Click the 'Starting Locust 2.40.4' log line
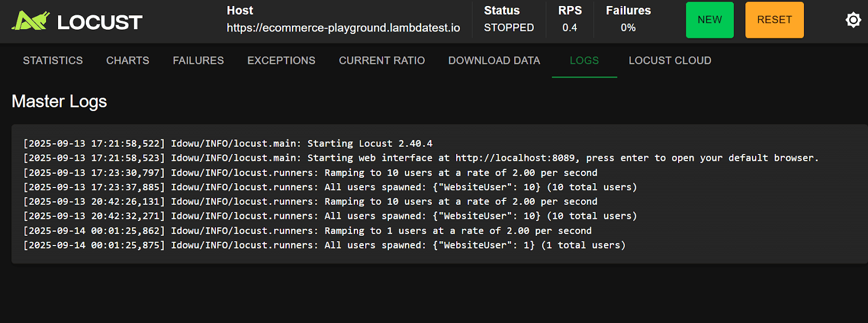 [228, 144]
